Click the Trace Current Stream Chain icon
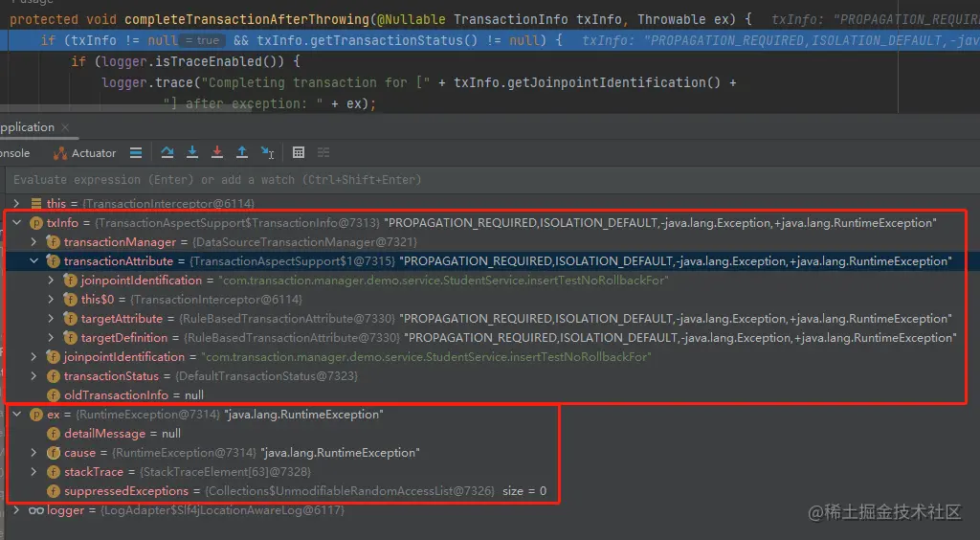Viewport: 980px width, 540px height. click(323, 152)
